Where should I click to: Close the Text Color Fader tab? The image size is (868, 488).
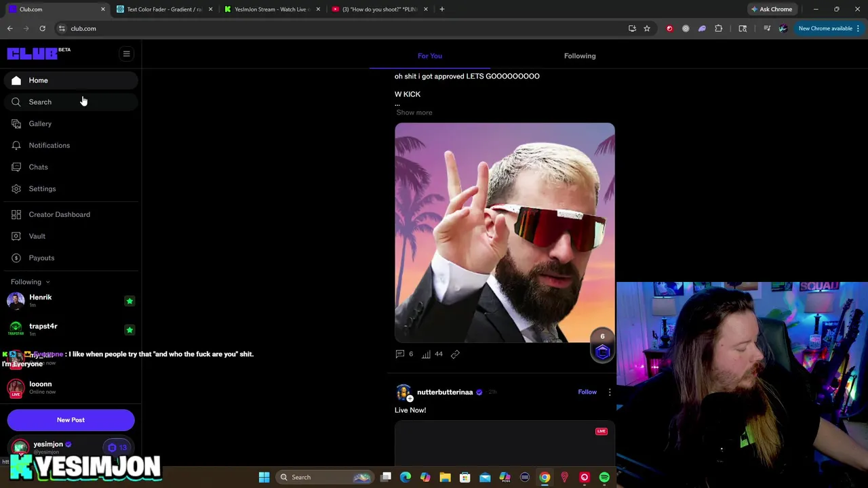210,9
